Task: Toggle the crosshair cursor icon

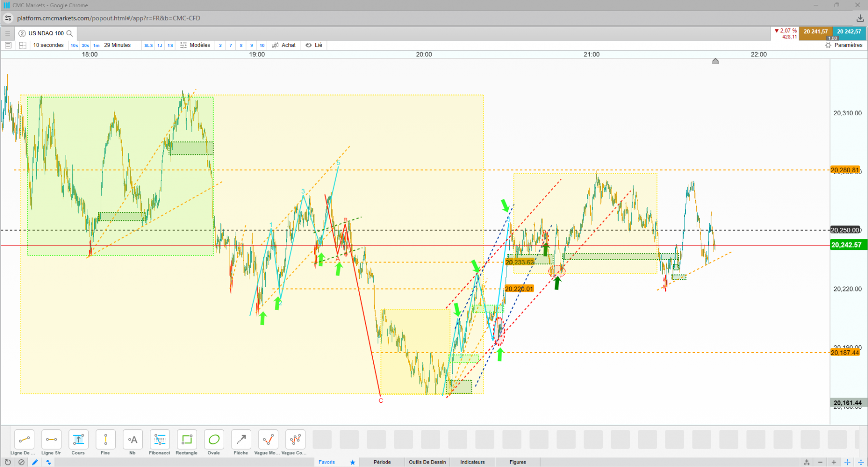Action: pos(847,462)
